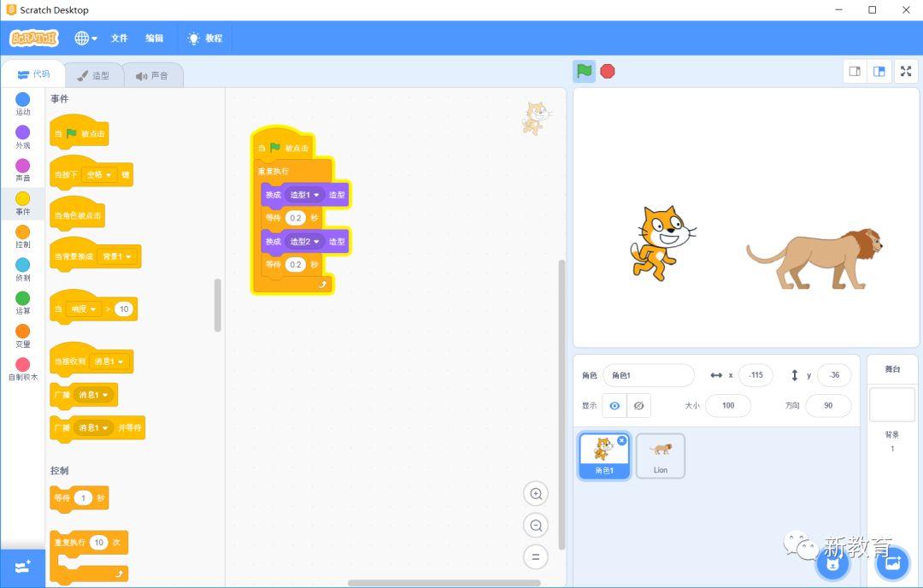Select the 自制积木 block category

pos(22,369)
